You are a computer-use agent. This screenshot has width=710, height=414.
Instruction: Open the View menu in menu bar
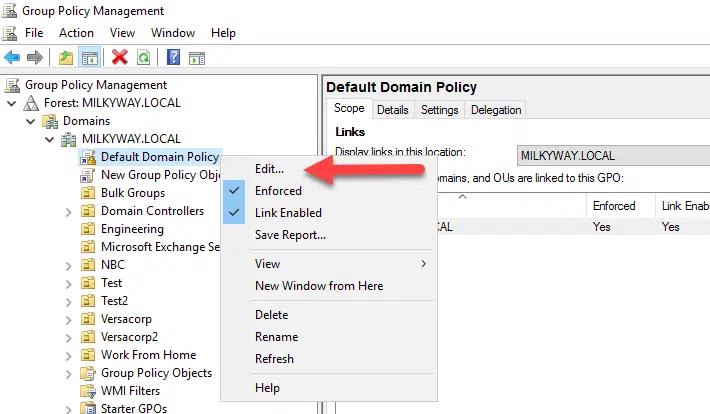pos(122,33)
